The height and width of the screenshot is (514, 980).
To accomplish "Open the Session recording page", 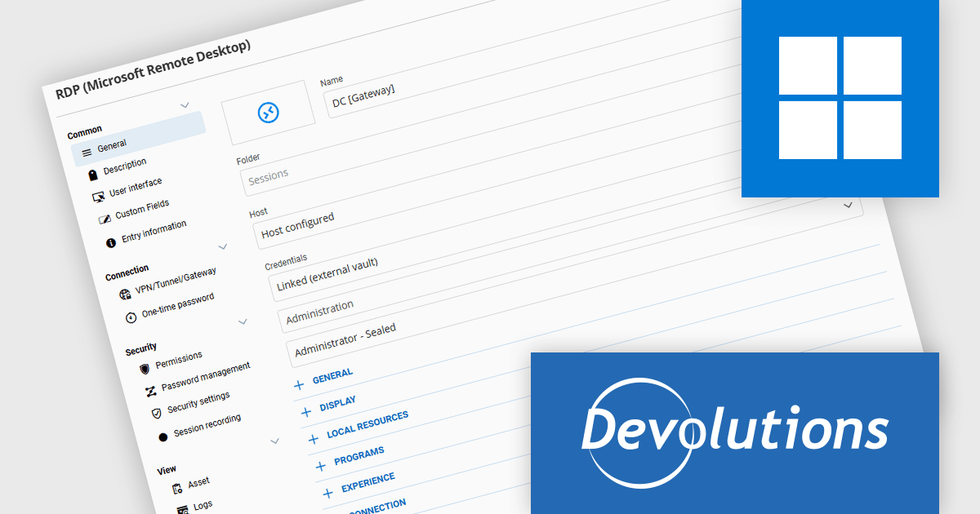I will pyautogui.click(x=207, y=424).
